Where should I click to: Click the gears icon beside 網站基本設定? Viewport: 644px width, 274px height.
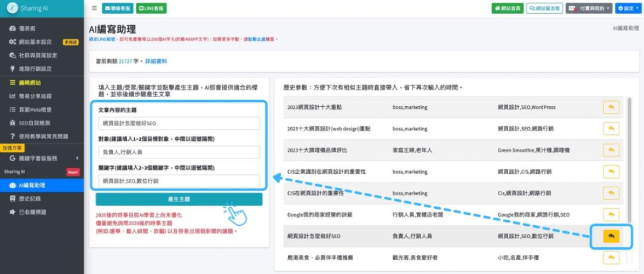pos(12,42)
